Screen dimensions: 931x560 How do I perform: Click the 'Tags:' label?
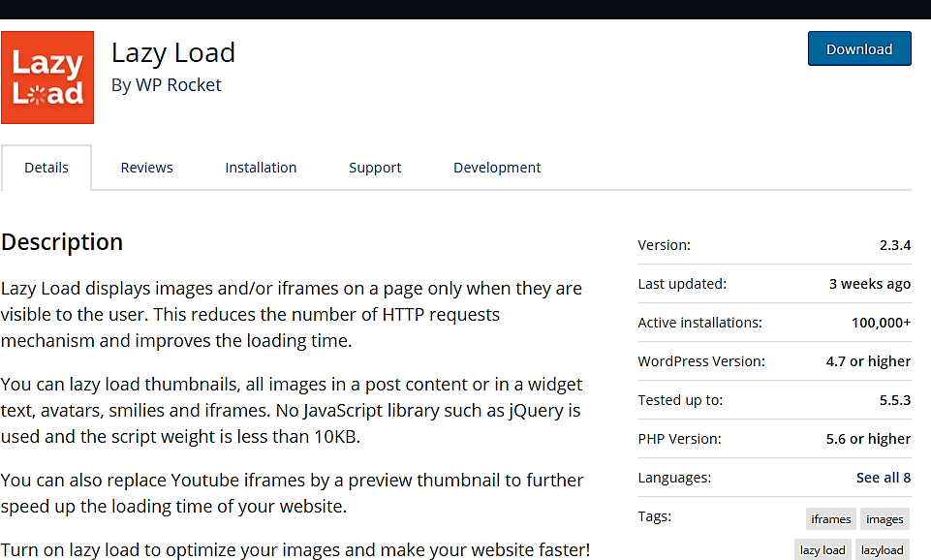tap(654, 516)
